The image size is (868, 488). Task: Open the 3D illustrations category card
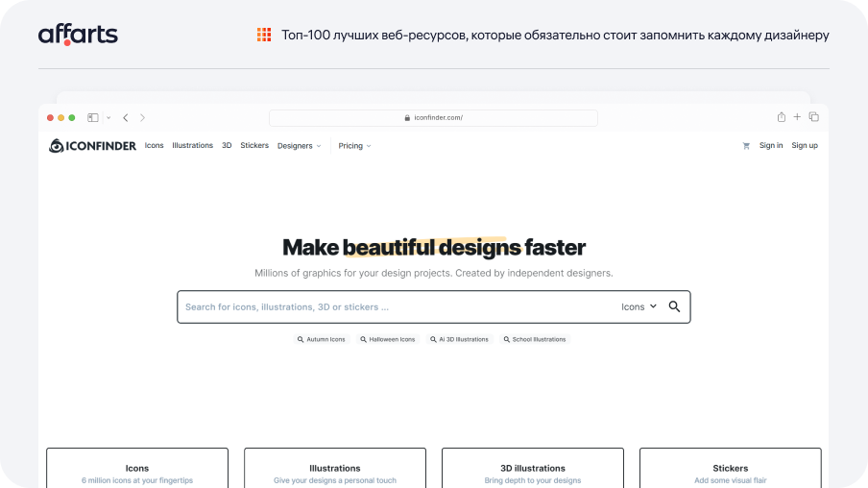[533, 468]
